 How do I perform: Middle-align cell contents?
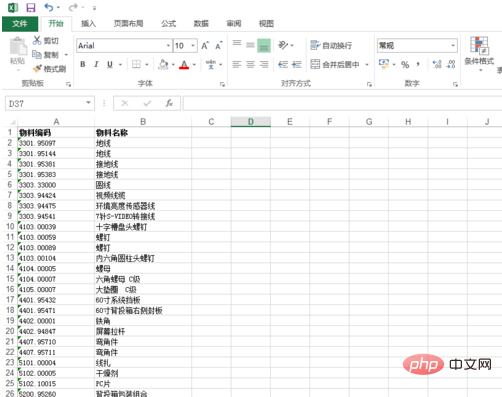pyautogui.click(x=250, y=45)
